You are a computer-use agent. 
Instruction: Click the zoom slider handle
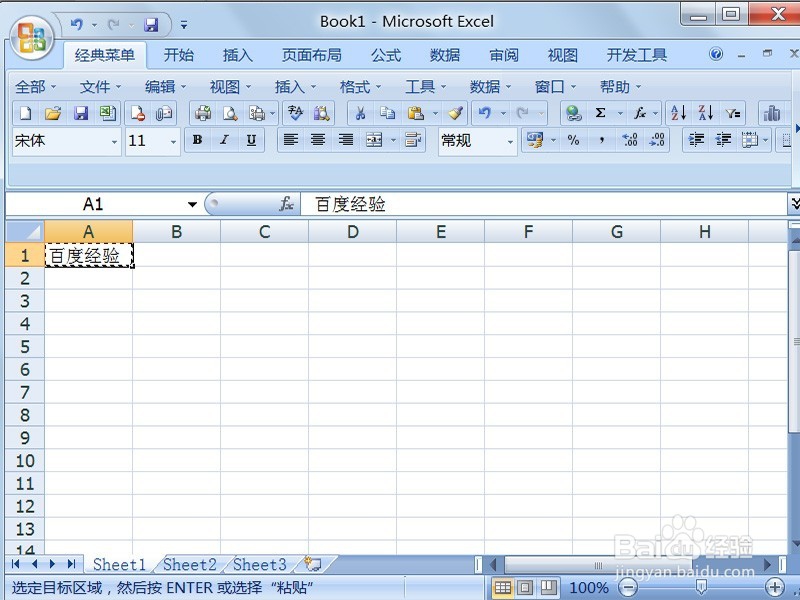702,588
